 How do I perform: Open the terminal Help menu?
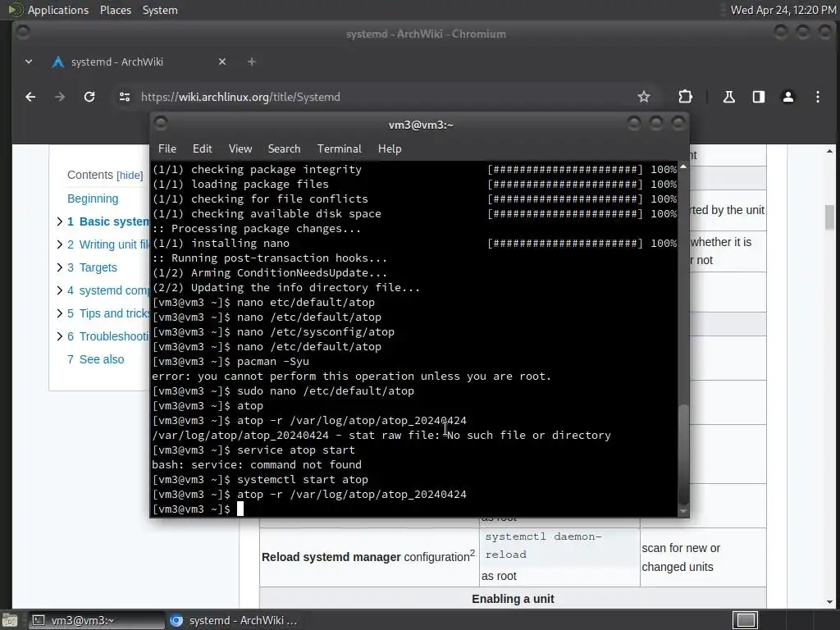pos(390,148)
